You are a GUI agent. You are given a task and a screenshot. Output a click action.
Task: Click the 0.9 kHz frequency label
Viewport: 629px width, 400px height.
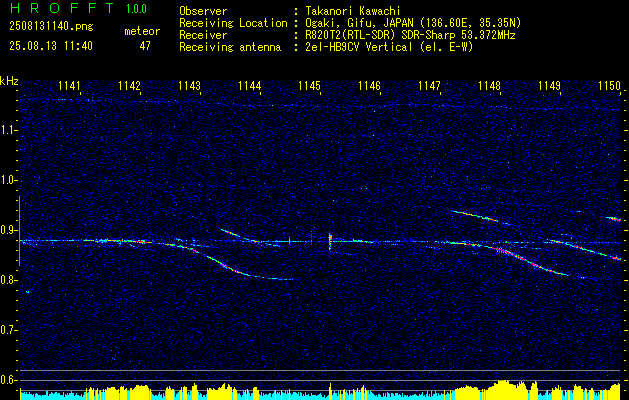click(x=7, y=230)
